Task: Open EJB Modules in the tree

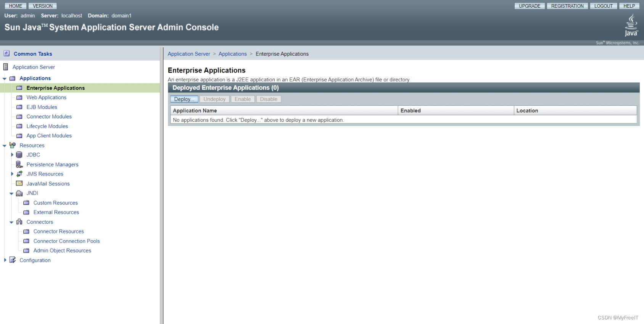Action: coord(42,107)
